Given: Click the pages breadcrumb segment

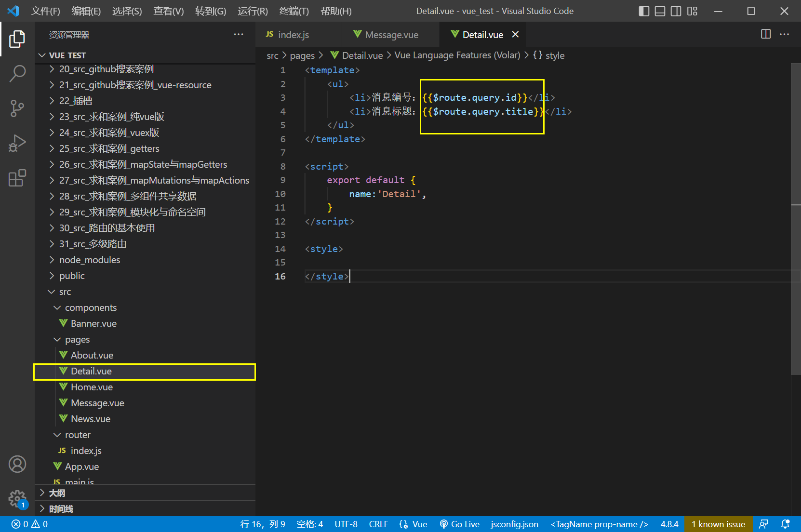Looking at the screenshot, I should tap(302, 55).
